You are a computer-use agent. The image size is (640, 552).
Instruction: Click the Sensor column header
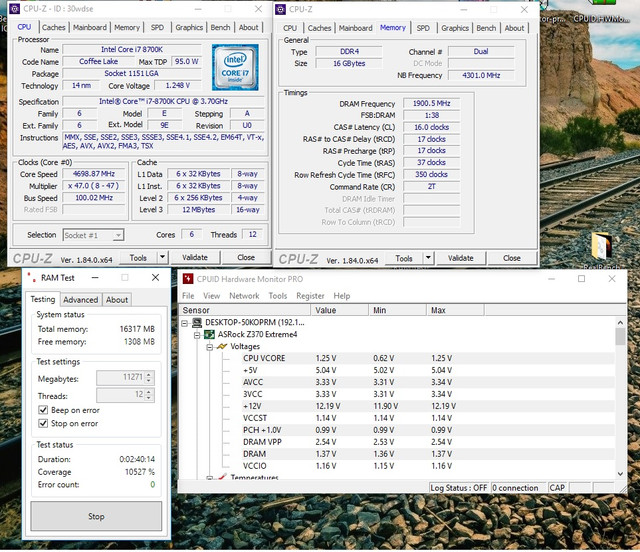point(244,310)
